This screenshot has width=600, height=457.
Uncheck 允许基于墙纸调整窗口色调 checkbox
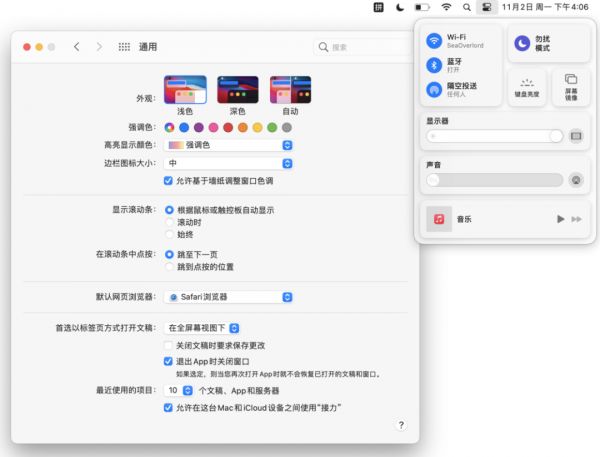pyautogui.click(x=168, y=181)
